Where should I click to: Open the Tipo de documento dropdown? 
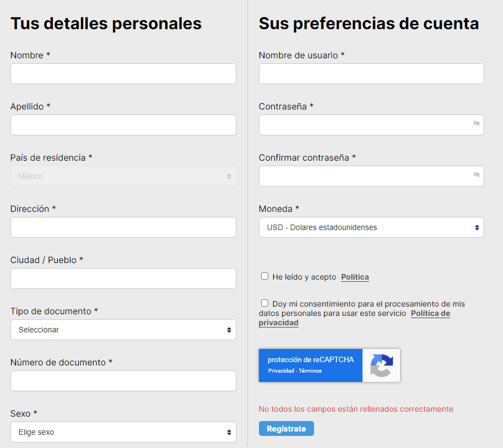[x=123, y=330]
